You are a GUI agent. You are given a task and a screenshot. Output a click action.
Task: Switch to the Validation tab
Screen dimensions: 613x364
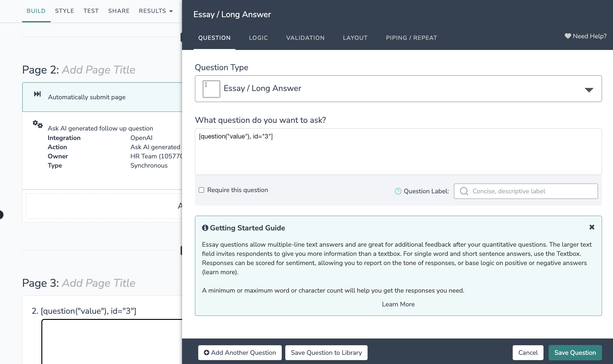pyautogui.click(x=305, y=38)
